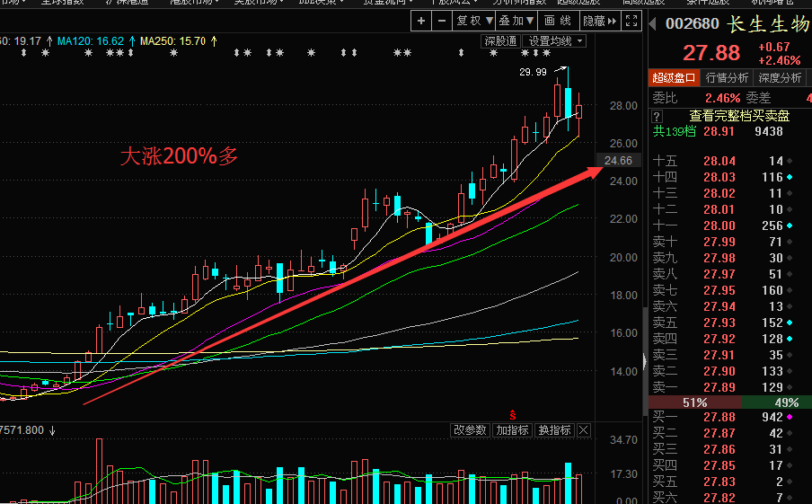Switch to 行情分析 tab
The image size is (812, 504).
pos(727,78)
